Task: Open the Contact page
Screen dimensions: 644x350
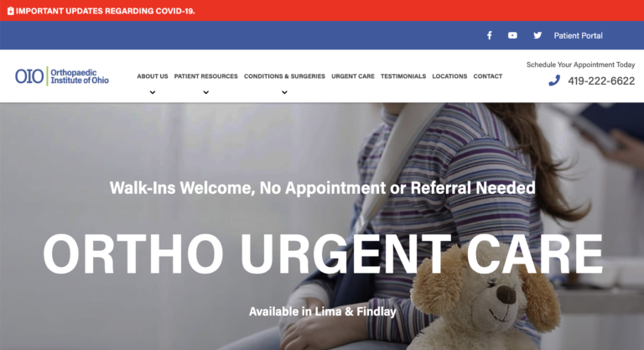Action: click(x=487, y=76)
